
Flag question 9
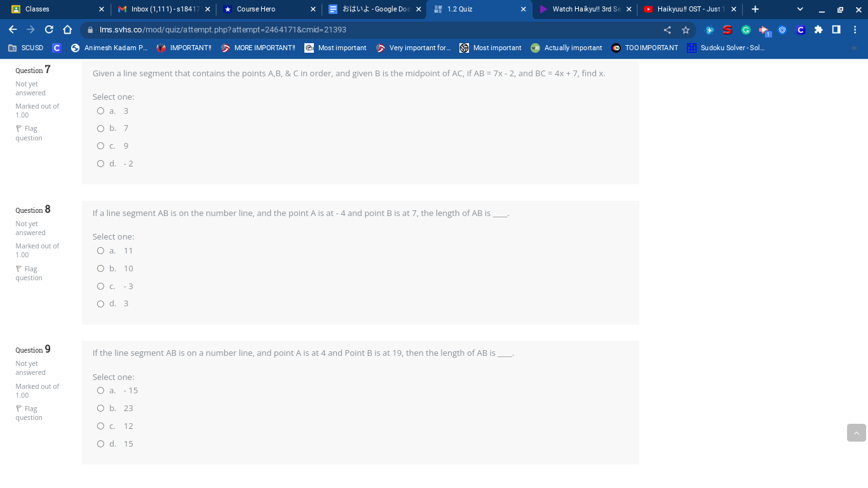point(29,413)
